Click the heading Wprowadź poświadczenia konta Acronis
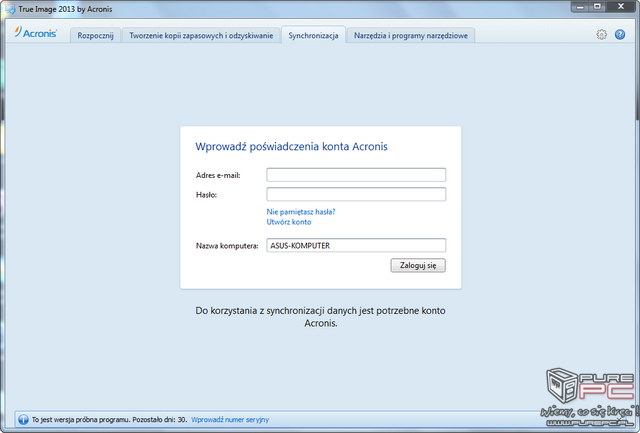The height and width of the screenshot is (433, 640). (x=291, y=147)
